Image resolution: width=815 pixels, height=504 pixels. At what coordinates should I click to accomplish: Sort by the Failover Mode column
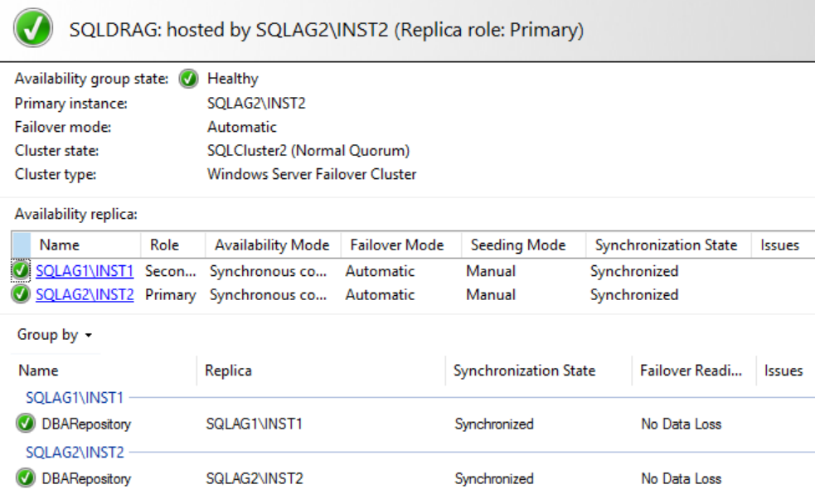click(x=397, y=245)
